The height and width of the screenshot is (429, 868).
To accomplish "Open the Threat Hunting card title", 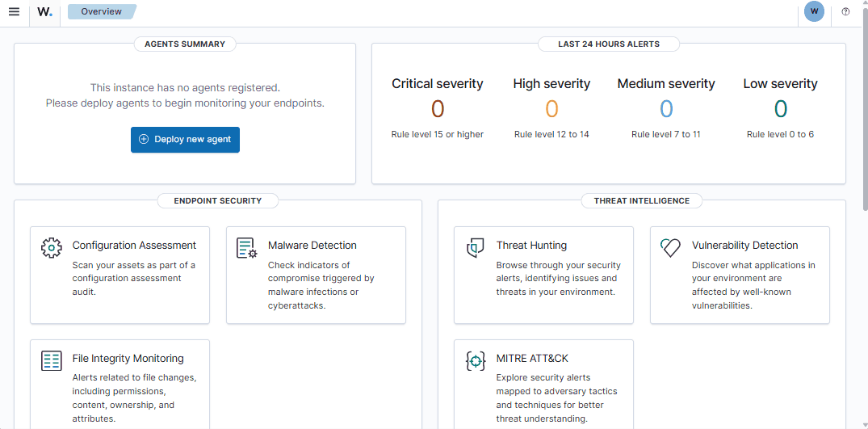I will click(531, 246).
